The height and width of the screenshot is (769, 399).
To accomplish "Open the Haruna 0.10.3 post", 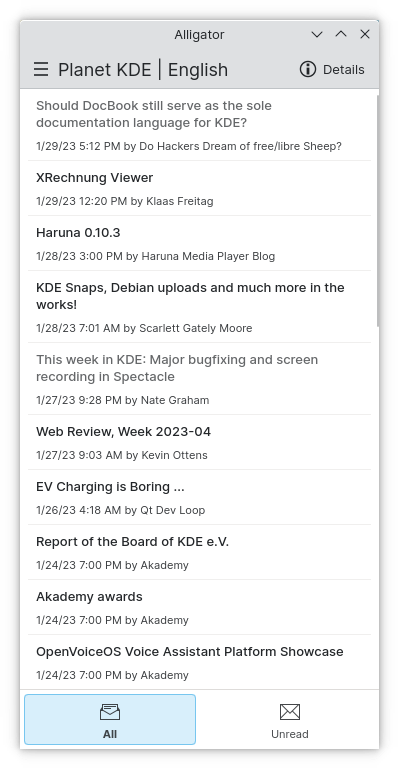I will click(x=200, y=243).
